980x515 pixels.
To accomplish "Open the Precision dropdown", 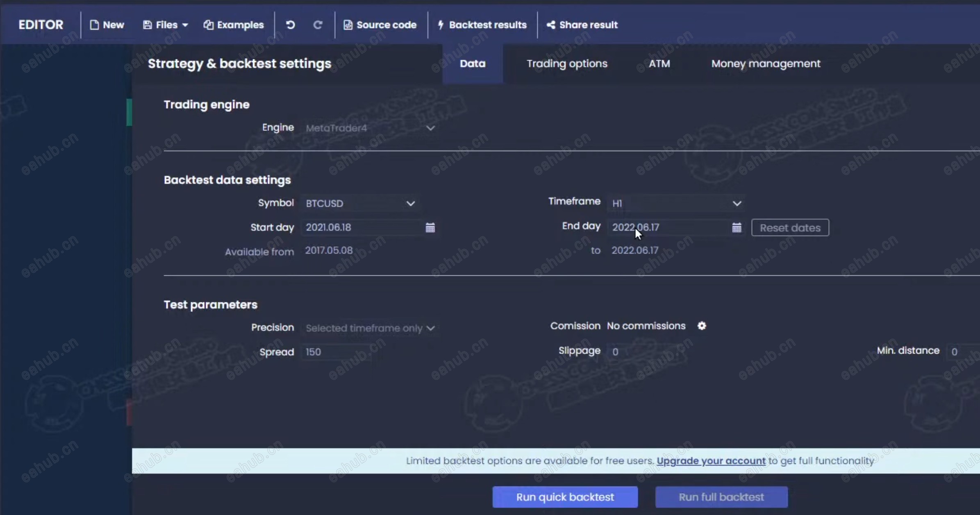I will (x=370, y=328).
